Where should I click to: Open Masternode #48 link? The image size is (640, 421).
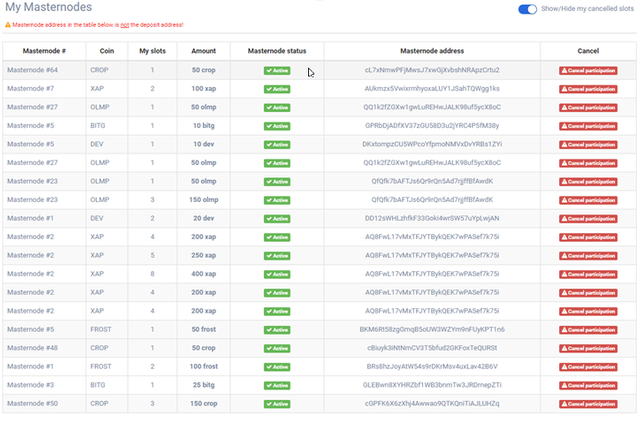(32, 348)
